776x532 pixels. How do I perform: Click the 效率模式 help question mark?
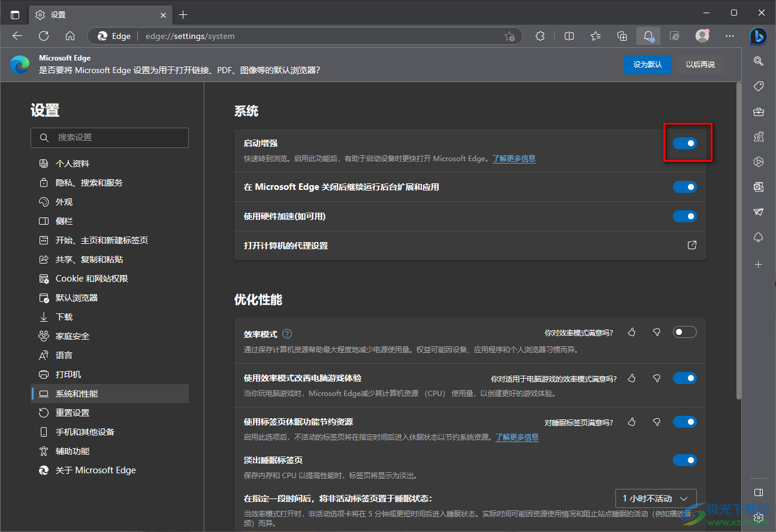pos(287,334)
